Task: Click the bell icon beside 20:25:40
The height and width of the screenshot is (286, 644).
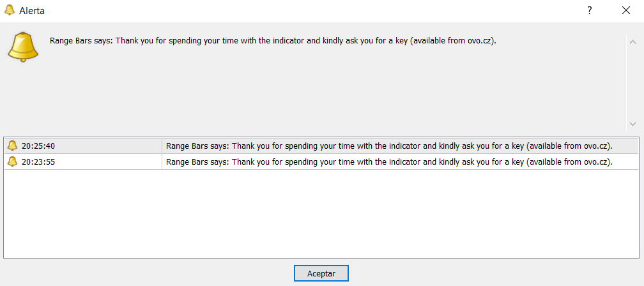Action: (12, 146)
